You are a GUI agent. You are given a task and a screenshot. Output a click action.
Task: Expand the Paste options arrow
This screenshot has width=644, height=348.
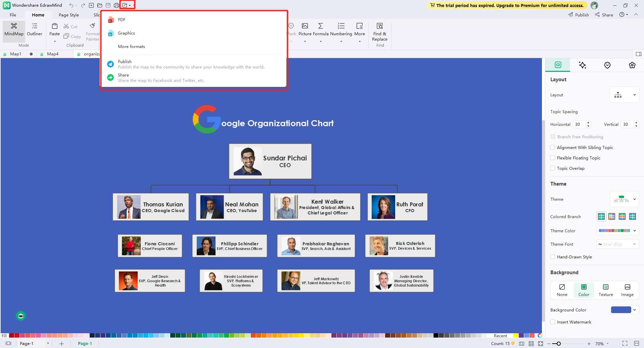(55, 41)
